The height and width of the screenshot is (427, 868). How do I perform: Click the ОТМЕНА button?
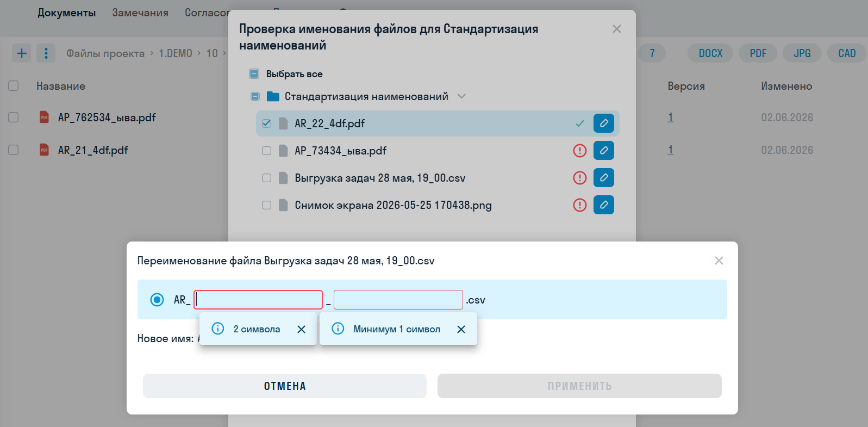point(285,386)
